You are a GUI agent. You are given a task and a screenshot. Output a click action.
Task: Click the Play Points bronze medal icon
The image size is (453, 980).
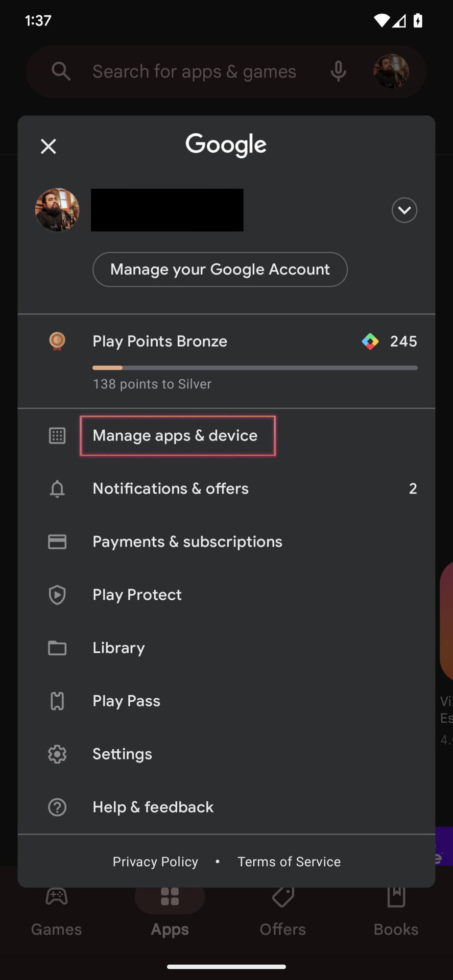point(57,341)
